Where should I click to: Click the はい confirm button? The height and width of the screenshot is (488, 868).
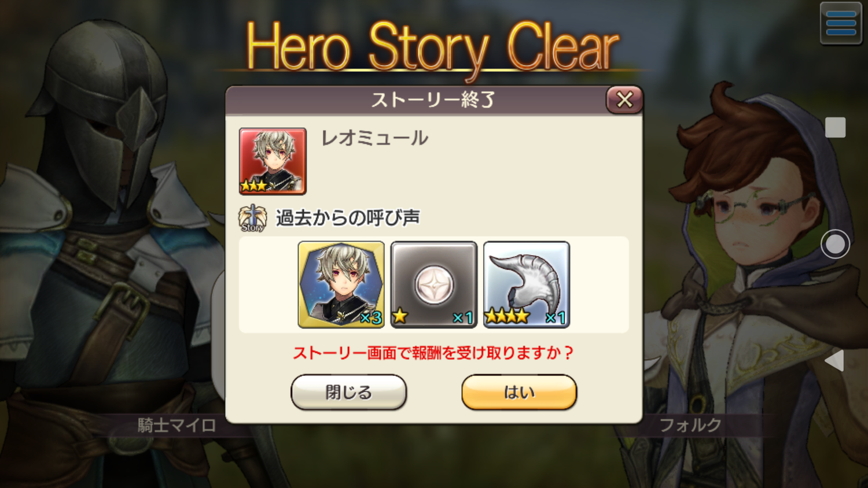(519, 392)
